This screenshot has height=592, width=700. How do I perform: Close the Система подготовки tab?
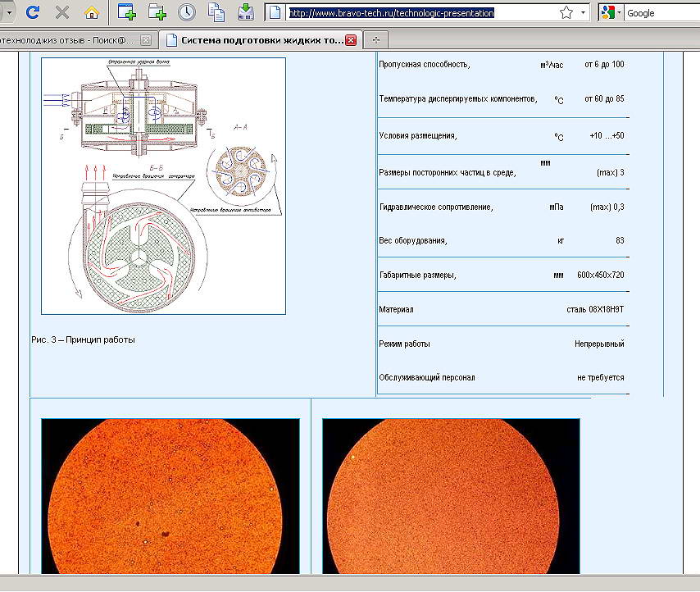[x=351, y=40]
